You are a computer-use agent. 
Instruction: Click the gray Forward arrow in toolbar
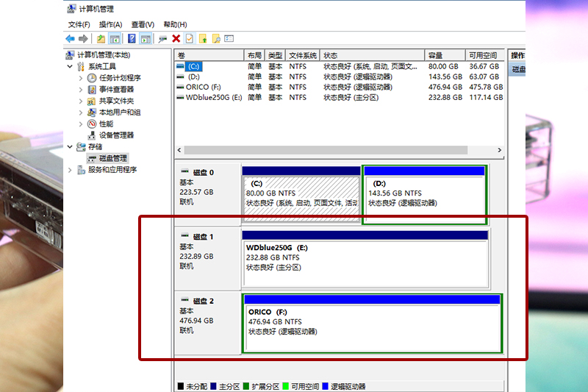tap(83, 39)
